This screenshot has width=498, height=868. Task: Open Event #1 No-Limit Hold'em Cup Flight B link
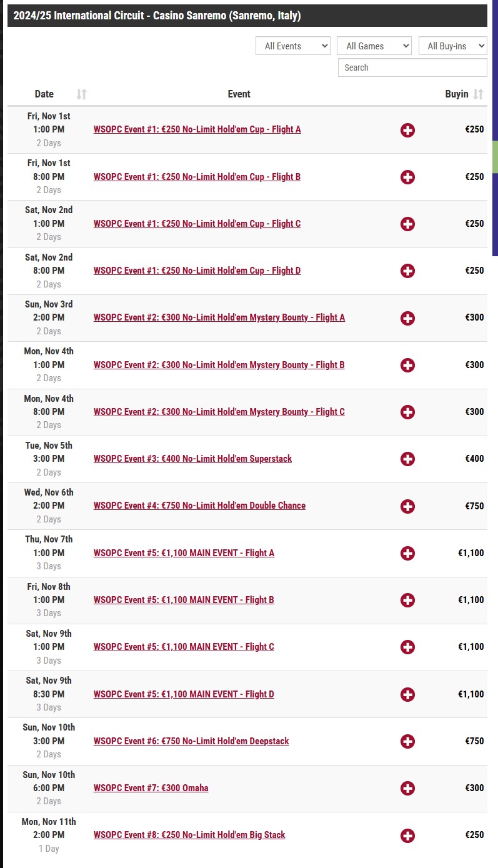tap(197, 177)
